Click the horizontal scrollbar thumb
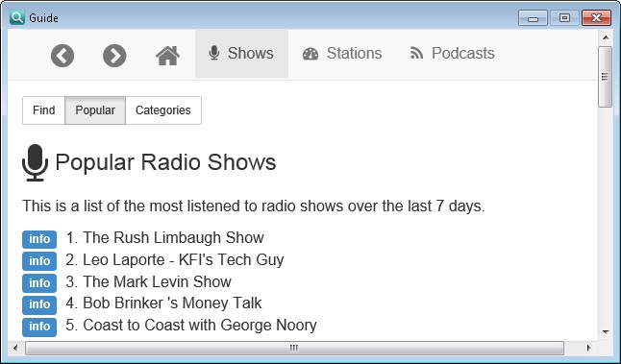 click(x=294, y=349)
